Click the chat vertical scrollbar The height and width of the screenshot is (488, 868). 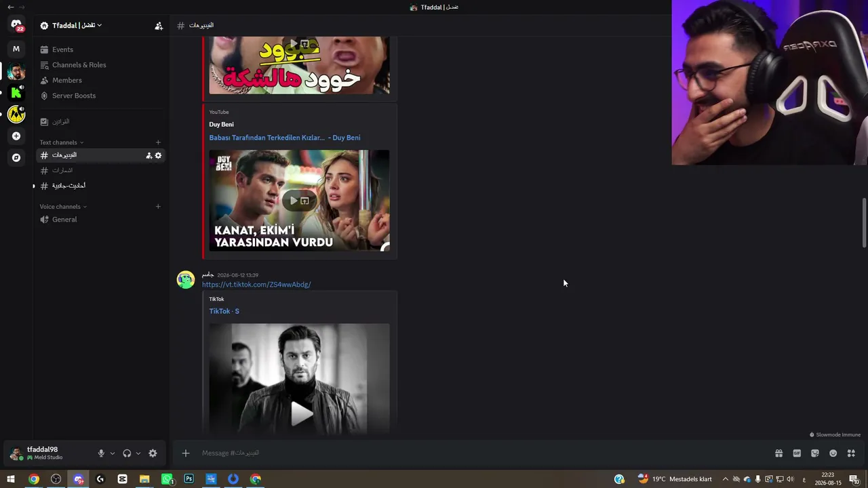tap(864, 224)
